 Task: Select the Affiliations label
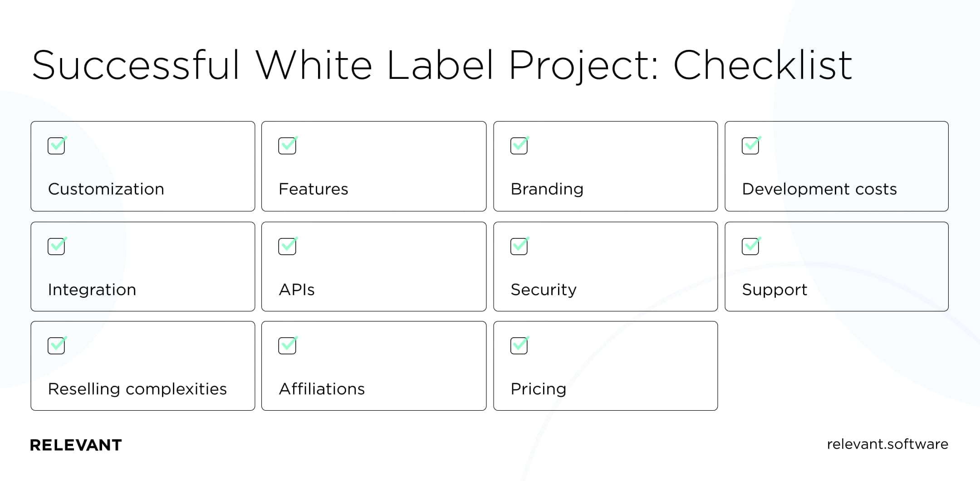(322, 389)
